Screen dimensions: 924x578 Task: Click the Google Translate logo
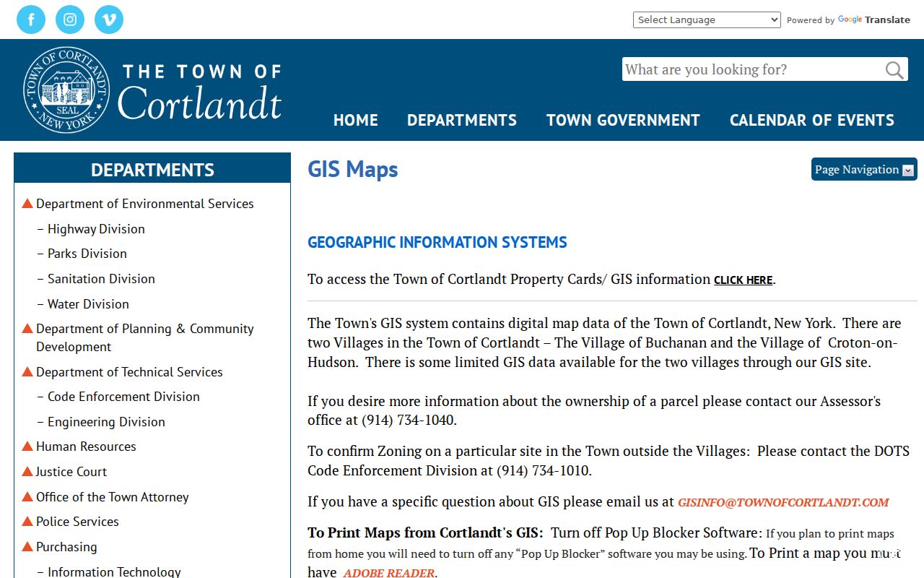click(x=874, y=20)
